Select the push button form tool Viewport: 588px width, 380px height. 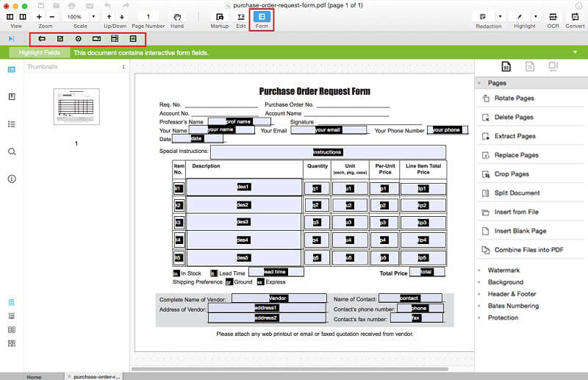pos(133,39)
